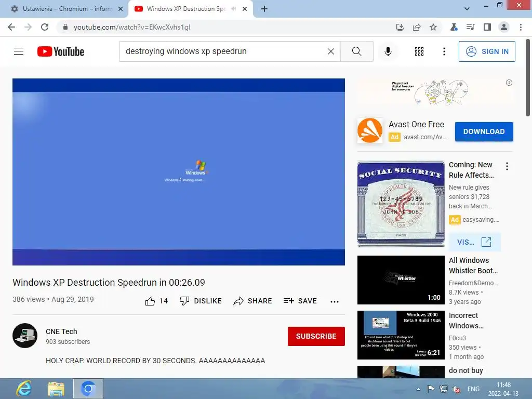Open the tab search chevron
The width and height of the screenshot is (532, 399).
(467, 9)
